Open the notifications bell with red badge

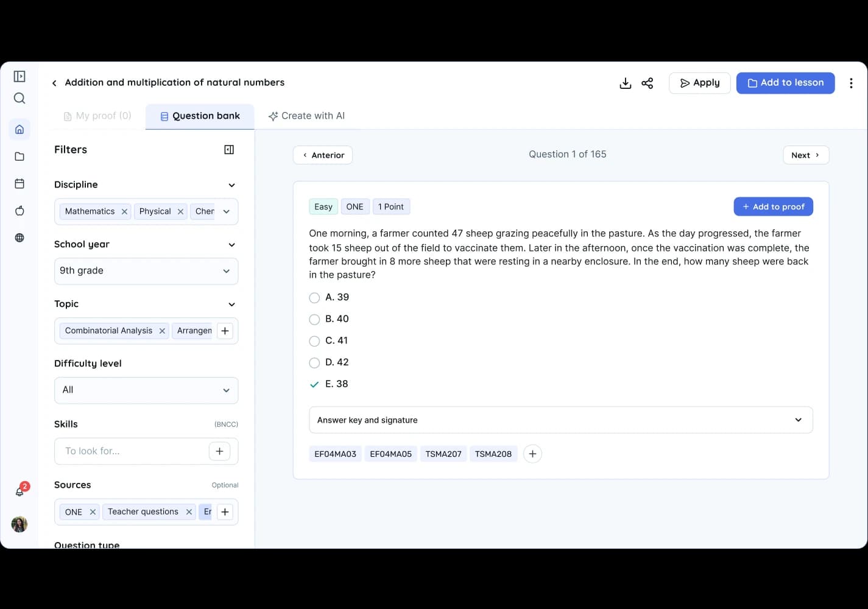point(20,491)
